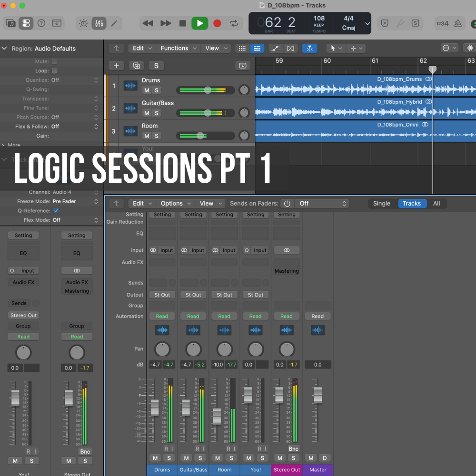Click the Drums track waveform icon
Image resolution: width=476 pixels, height=476 pixels.
(x=130, y=86)
